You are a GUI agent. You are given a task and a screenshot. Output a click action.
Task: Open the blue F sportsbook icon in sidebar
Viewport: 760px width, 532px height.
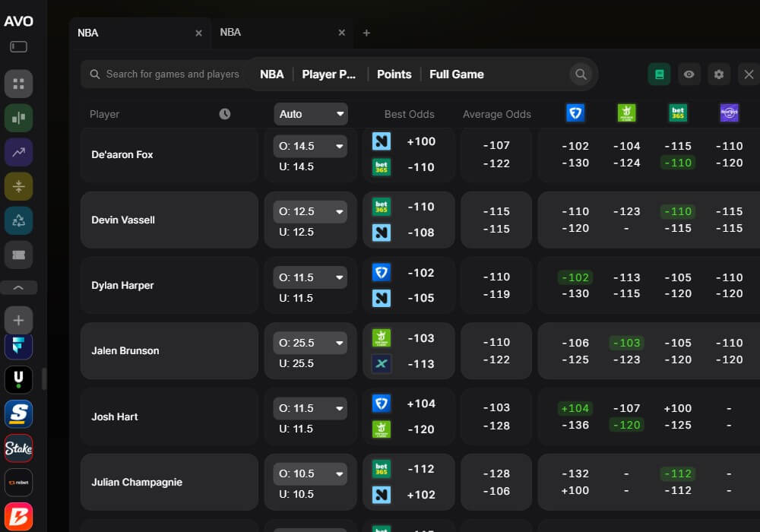18,346
